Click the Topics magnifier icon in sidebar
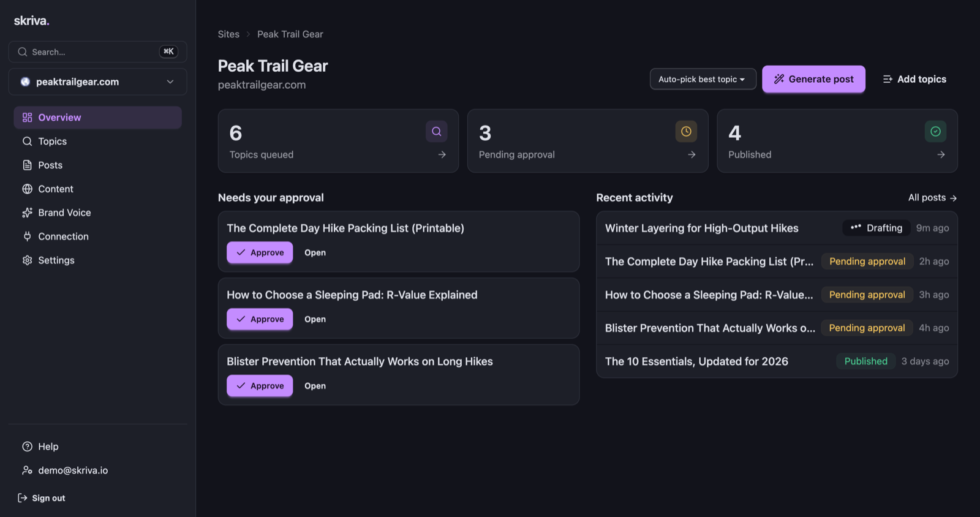The width and height of the screenshot is (980, 517). pos(27,142)
